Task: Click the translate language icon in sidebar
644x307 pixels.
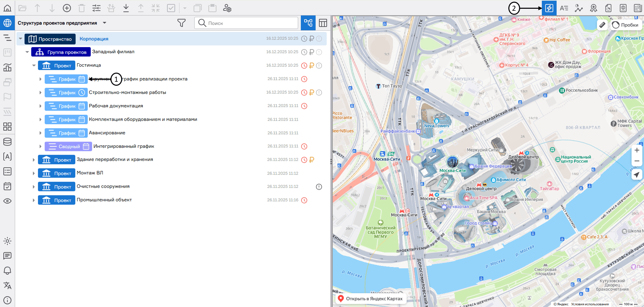Action: click(7, 285)
